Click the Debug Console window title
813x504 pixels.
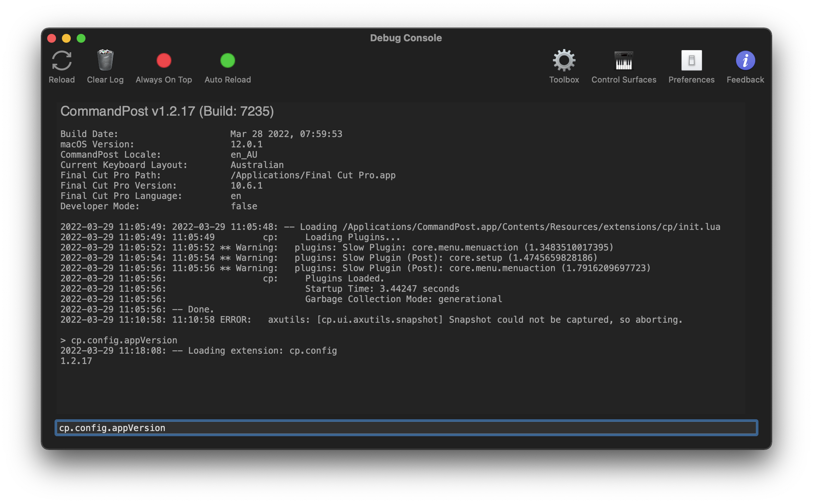point(406,38)
